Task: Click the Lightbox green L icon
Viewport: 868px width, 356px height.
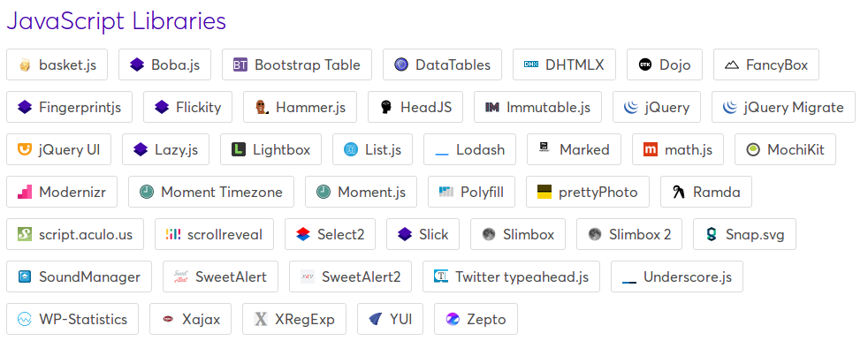Action: click(x=239, y=149)
